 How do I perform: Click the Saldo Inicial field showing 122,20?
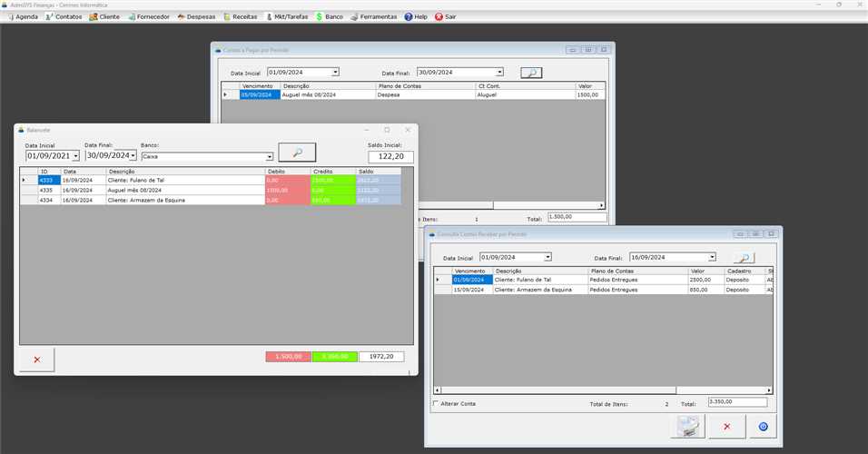(390, 157)
